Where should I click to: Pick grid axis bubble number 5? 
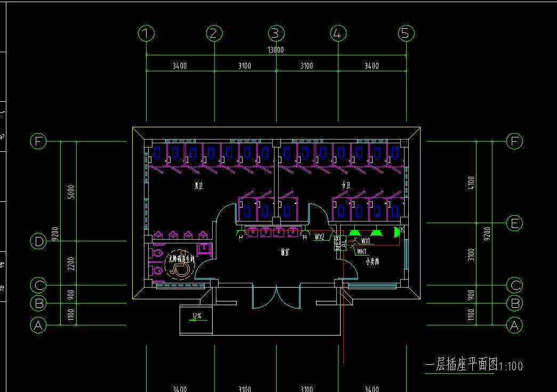[406, 34]
